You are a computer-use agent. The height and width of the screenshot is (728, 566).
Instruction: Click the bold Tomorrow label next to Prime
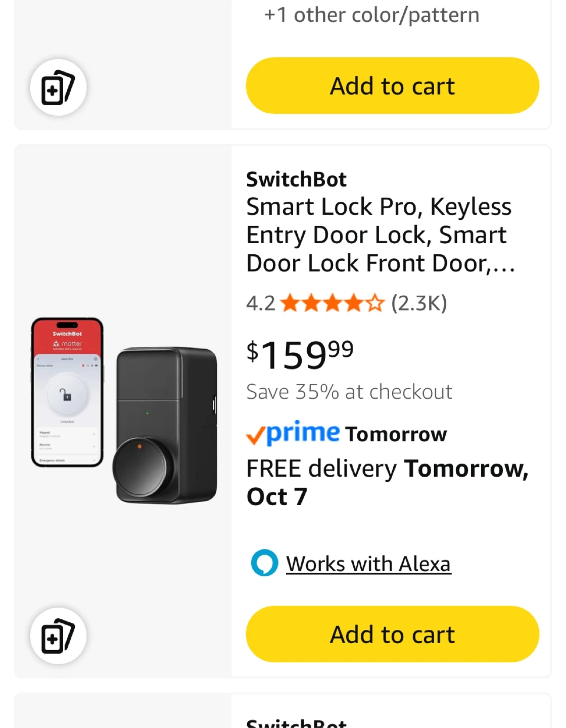[x=396, y=434]
